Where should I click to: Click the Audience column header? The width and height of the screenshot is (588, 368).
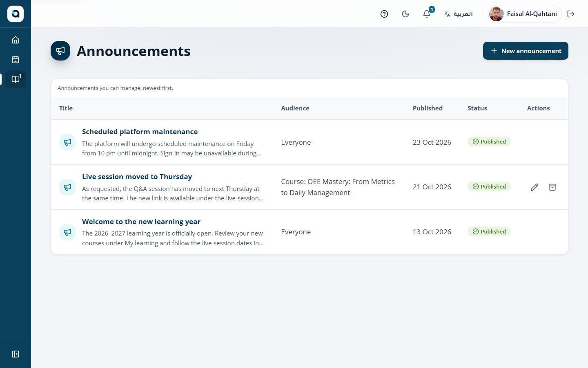tap(295, 108)
